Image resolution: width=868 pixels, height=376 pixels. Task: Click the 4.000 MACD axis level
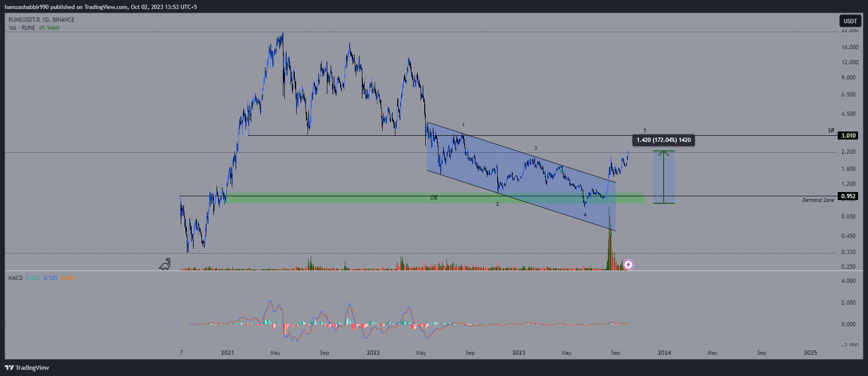(850, 281)
